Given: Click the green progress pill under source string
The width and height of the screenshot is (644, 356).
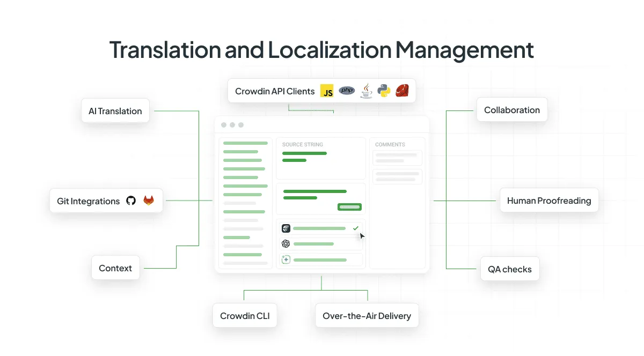Looking at the screenshot, I should [x=349, y=206].
